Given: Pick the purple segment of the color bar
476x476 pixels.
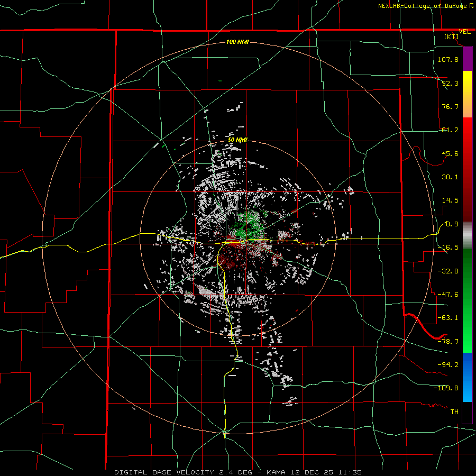Looking at the screenshot, I should [x=467, y=59].
